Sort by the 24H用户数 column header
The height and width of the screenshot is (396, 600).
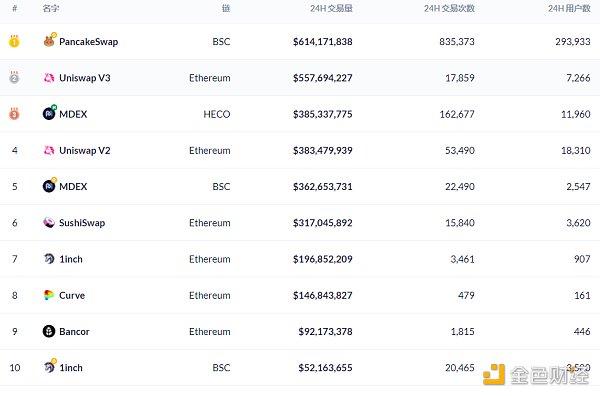569,8
